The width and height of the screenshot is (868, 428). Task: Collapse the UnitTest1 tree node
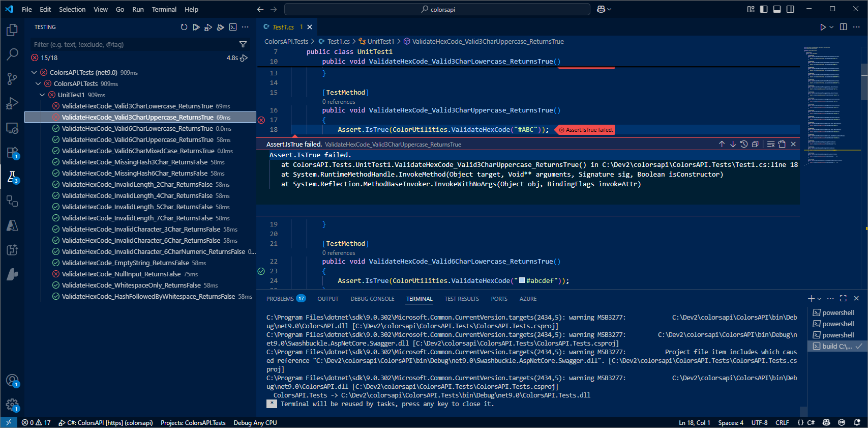(x=43, y=95)
